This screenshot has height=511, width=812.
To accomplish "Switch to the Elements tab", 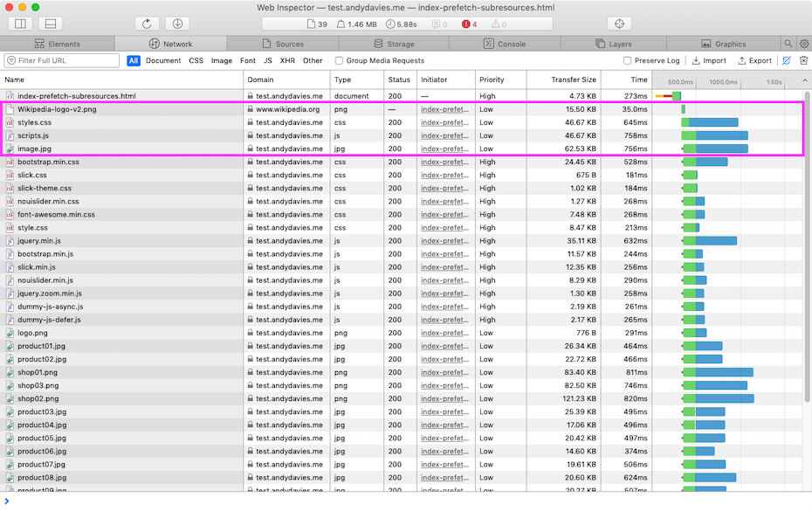I will click(x=58, y=44).
